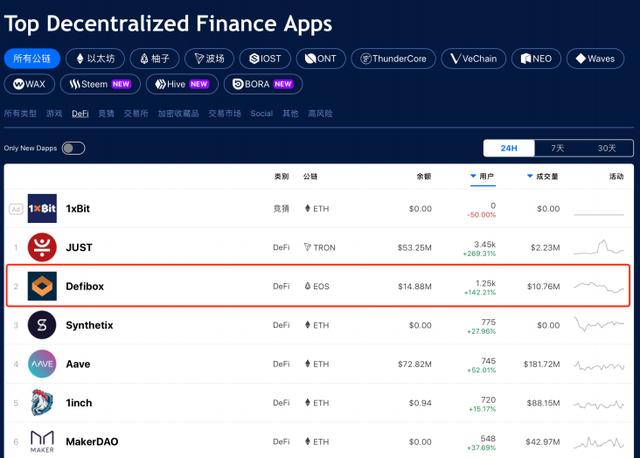The height and width of the screenshot is (458, 640).
Task: Open the MakerDAO logo
Action: click(42, 441)
